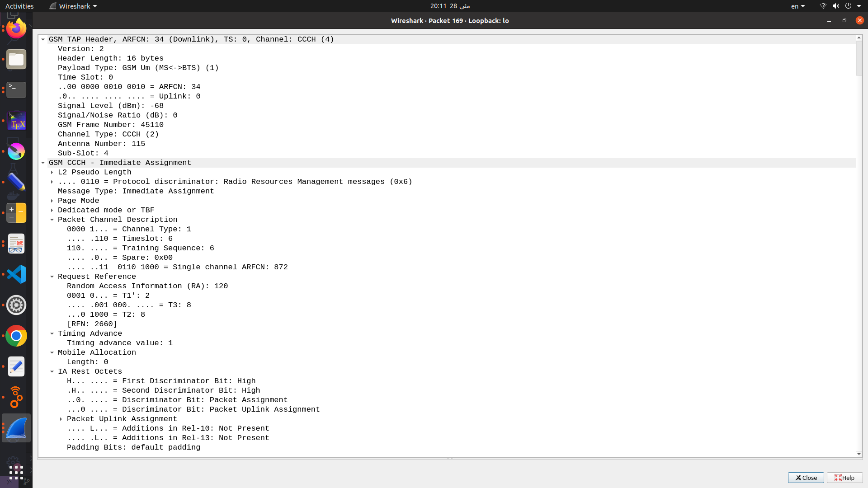Expand Page Mode node

click(x=52, y=201)
